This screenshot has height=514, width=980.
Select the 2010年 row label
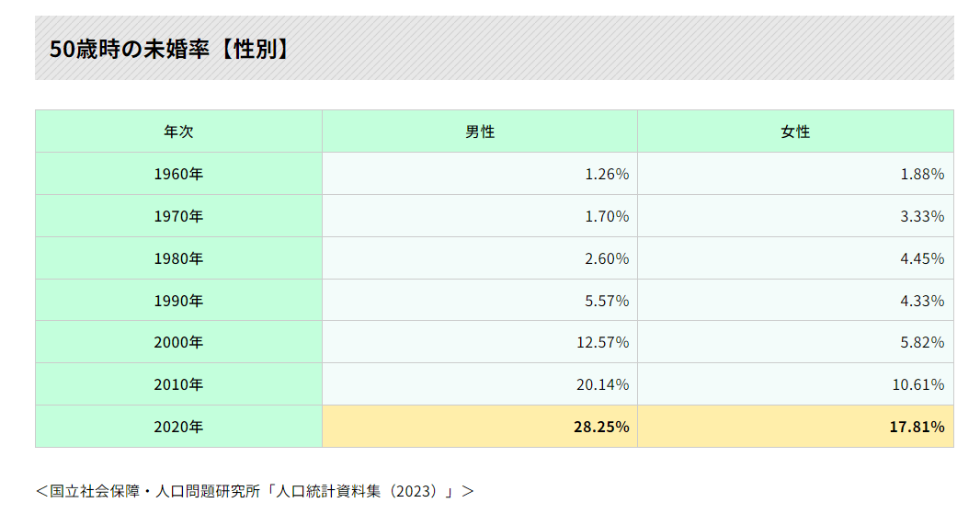[x=178, y=384]
